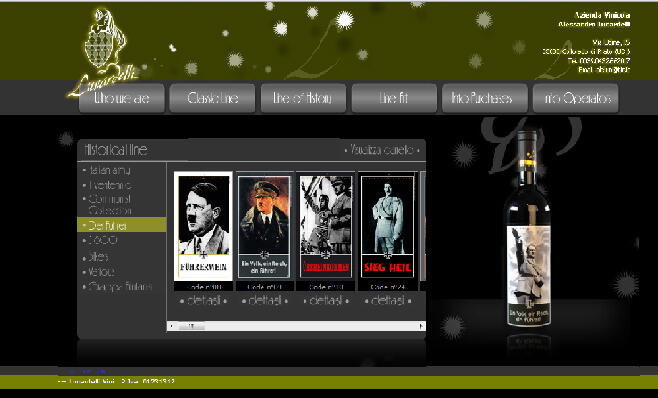Select the red-text label thumbnail, third in the row
The image size is (658, 398).
pos(326,226)
